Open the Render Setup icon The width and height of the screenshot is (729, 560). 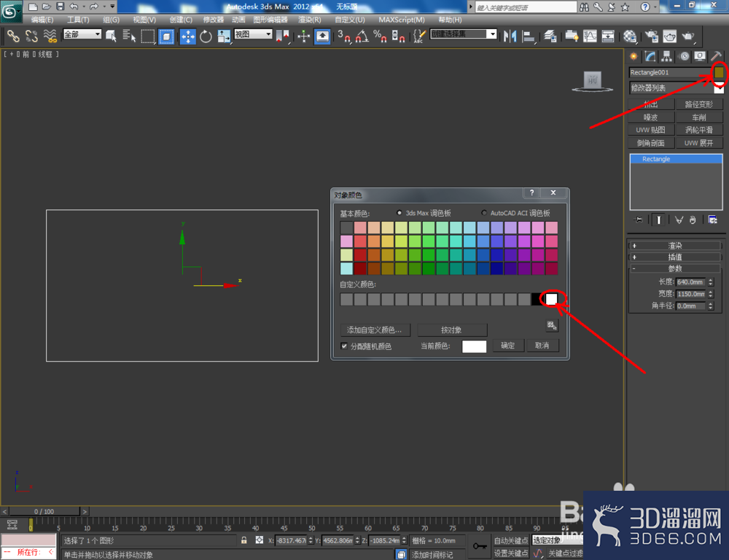pyautogui.click(x=651, y=36)
